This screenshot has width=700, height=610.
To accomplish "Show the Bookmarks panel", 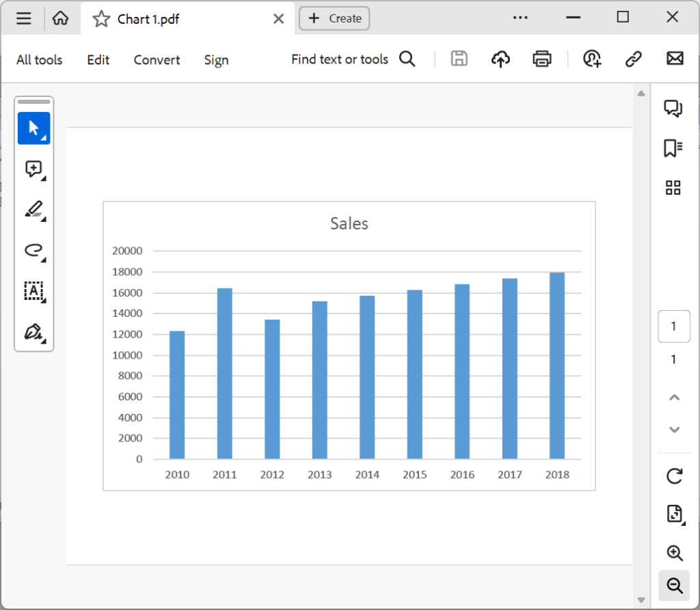I will click(673, 148).
